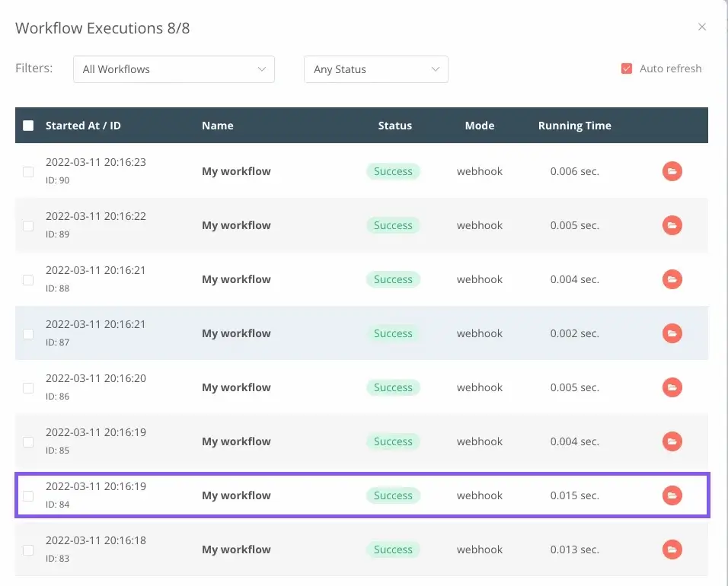
Task: Close the Workflow Executions dialog
Action: tap(702, 27)
